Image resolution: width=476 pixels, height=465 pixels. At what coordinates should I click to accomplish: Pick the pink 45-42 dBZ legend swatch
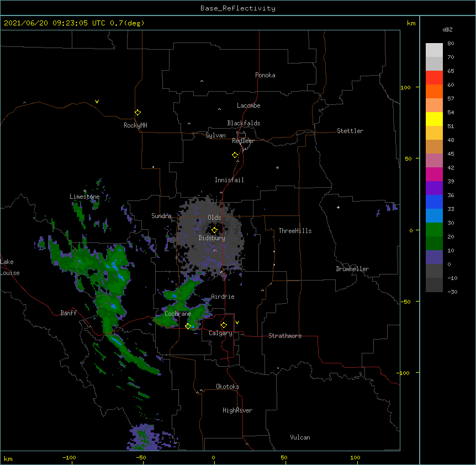tap(434, 161)
